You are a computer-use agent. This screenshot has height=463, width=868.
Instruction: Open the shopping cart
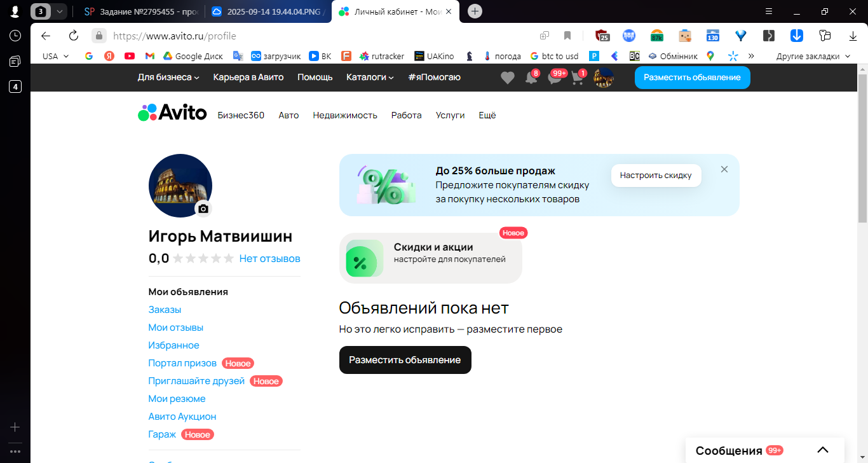(x=578, y=78)
